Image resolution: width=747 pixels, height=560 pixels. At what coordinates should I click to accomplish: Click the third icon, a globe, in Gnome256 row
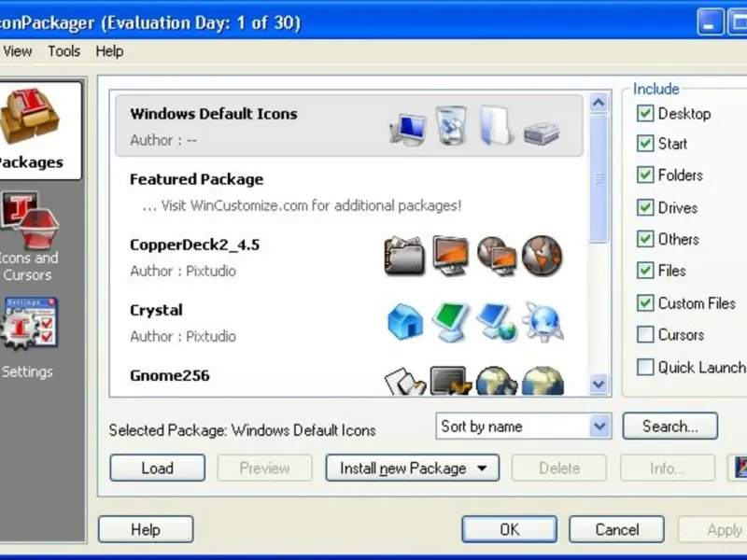coord(497,381)
